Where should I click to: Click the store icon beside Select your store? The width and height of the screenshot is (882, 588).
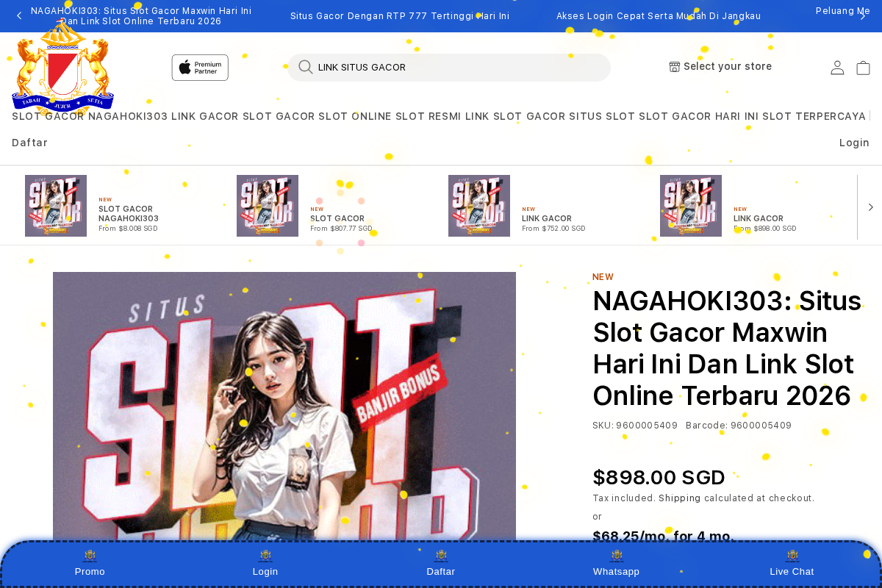pyautogui.click(x=674, y=66)
